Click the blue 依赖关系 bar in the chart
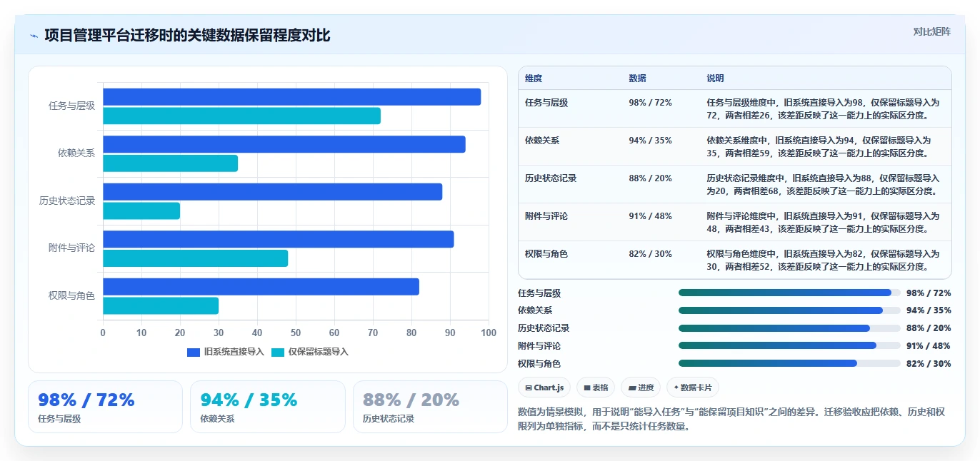This screenshot has height=461, width=980. point(284,144)
